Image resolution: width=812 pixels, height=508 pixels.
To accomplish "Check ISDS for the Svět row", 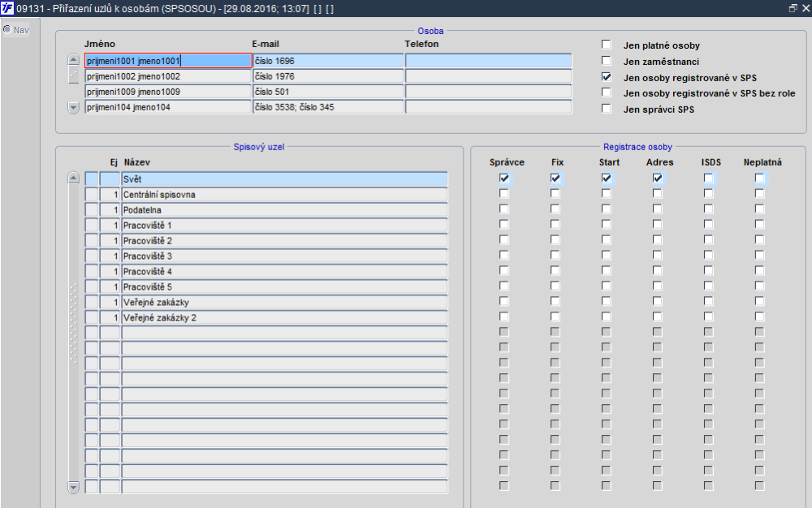I will click(708, 179).
